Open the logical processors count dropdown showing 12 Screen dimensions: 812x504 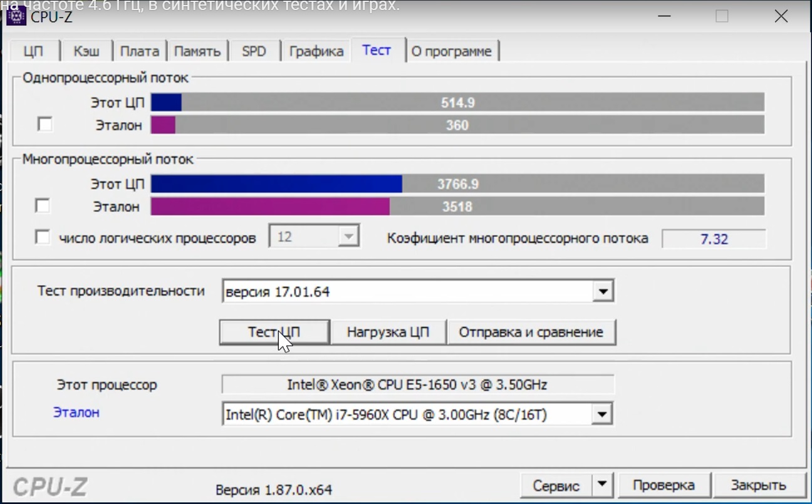coord(314,237)
